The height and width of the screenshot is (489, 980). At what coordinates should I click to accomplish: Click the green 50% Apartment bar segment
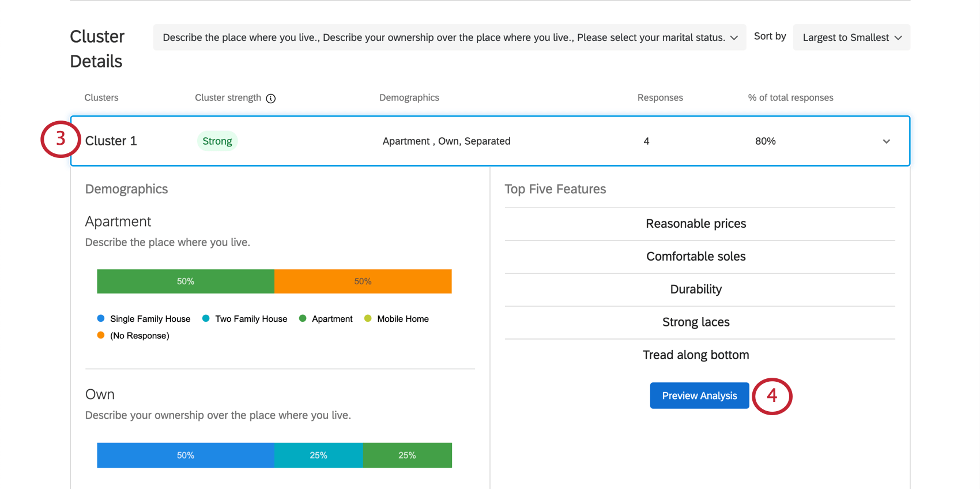point(186,281)
